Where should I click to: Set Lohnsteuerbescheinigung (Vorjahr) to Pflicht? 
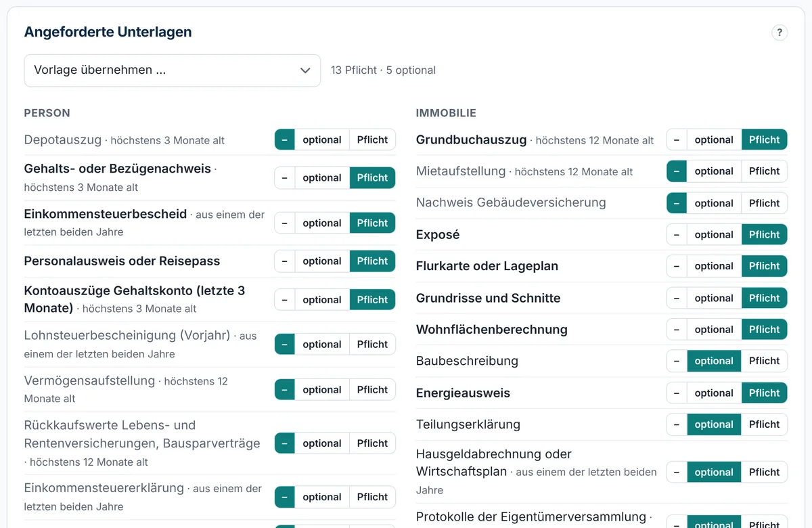(x=372, y=345)
